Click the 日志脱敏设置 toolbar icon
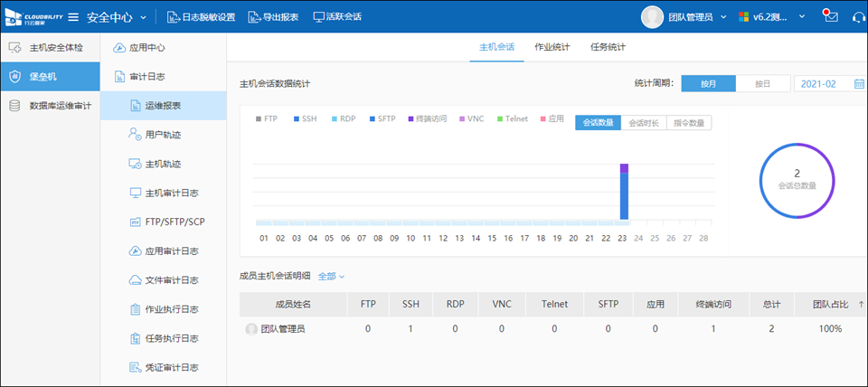Viewport: 868px width, 387px height. (174, 17)
